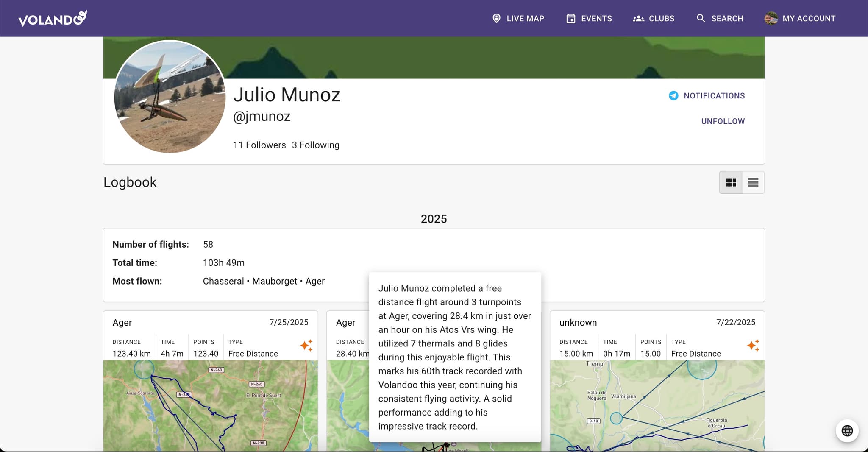View the 11 Followers list
Viewport: 868px width, 452px height.
coord(259,145)
